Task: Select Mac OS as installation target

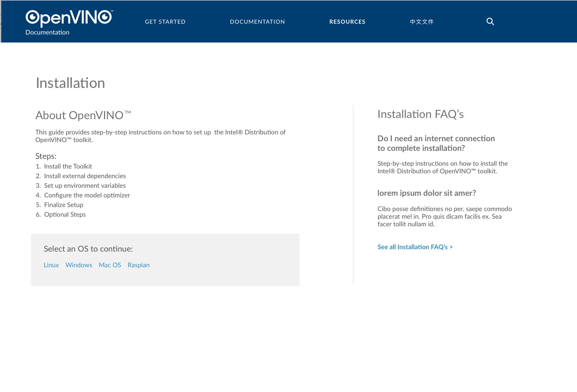Action: (x=110, y=265)
